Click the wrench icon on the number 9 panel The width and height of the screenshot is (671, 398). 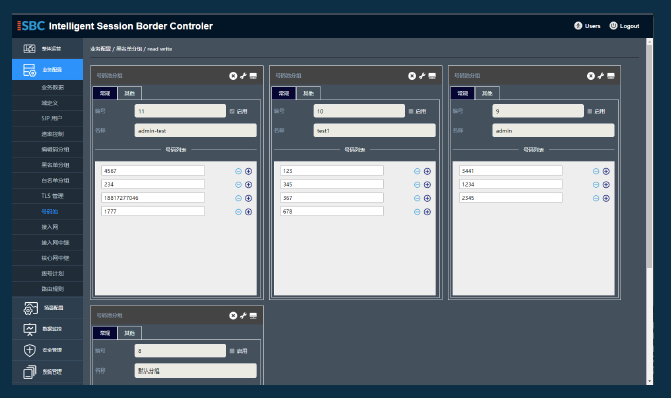pyautogui.click(x=601, y=76)
